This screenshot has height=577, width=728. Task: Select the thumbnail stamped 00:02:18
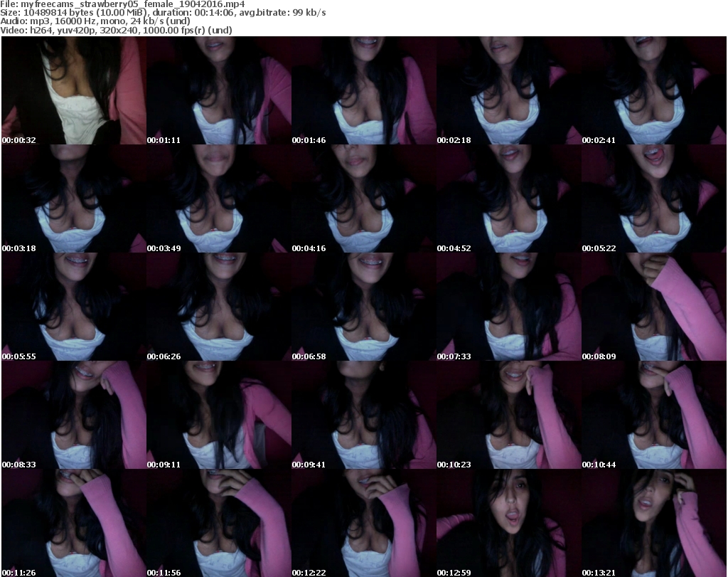[509, 90]
